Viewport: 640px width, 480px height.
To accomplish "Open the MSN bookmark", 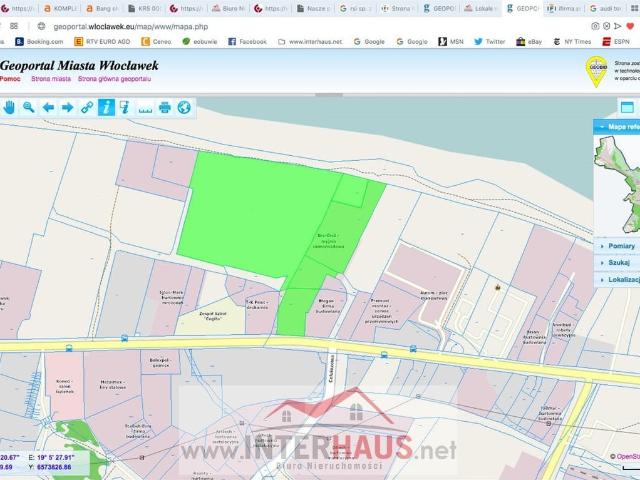I will point(451,41).
